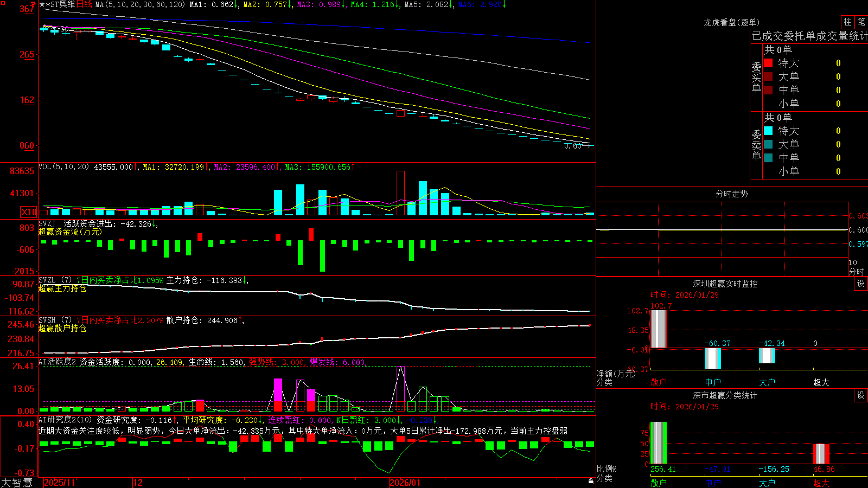Switch order display to 笔 mode
This screenshot has height=488, width=868.
(861, 22)
